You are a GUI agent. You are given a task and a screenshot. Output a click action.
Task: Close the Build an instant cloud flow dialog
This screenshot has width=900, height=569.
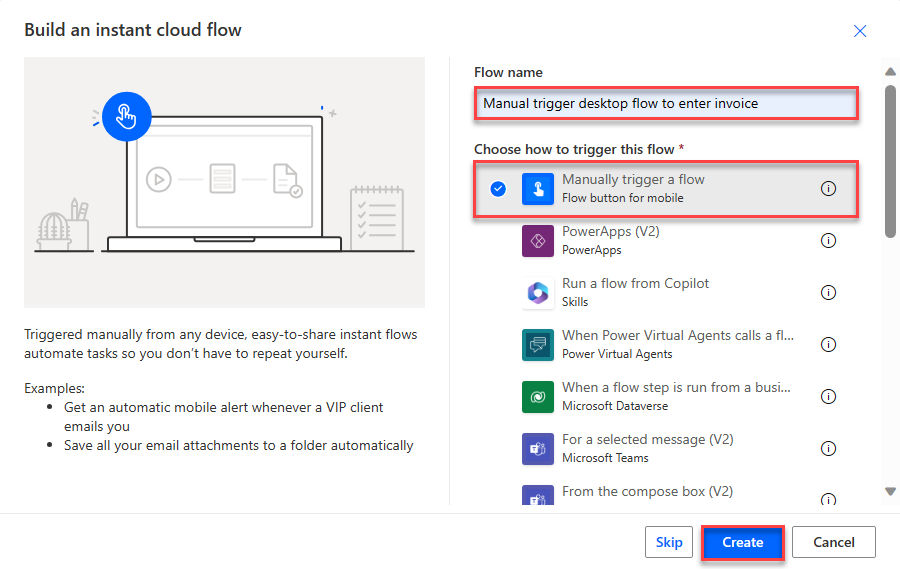pyautogui.click(x=860, y=31)
